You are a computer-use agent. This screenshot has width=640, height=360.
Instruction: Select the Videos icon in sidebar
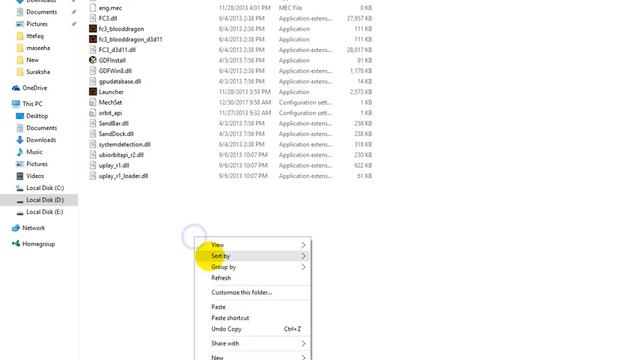point(20,176)
